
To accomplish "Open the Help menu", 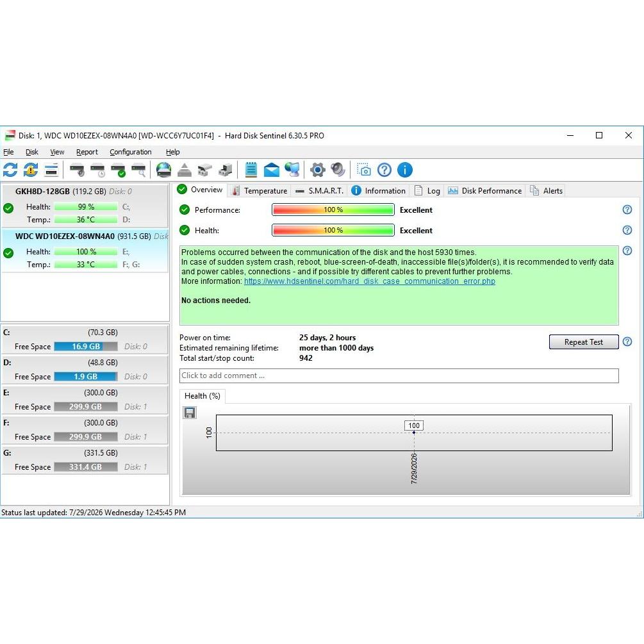I will 173,152.
